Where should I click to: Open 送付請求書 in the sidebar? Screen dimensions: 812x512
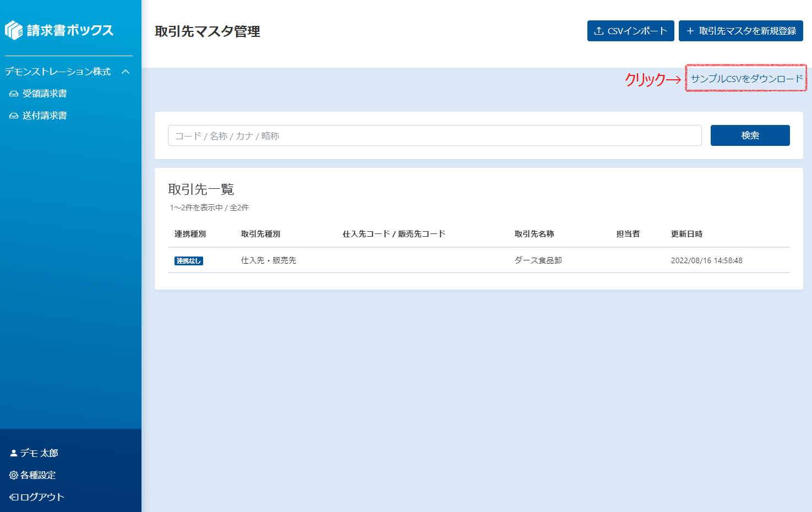45,116
